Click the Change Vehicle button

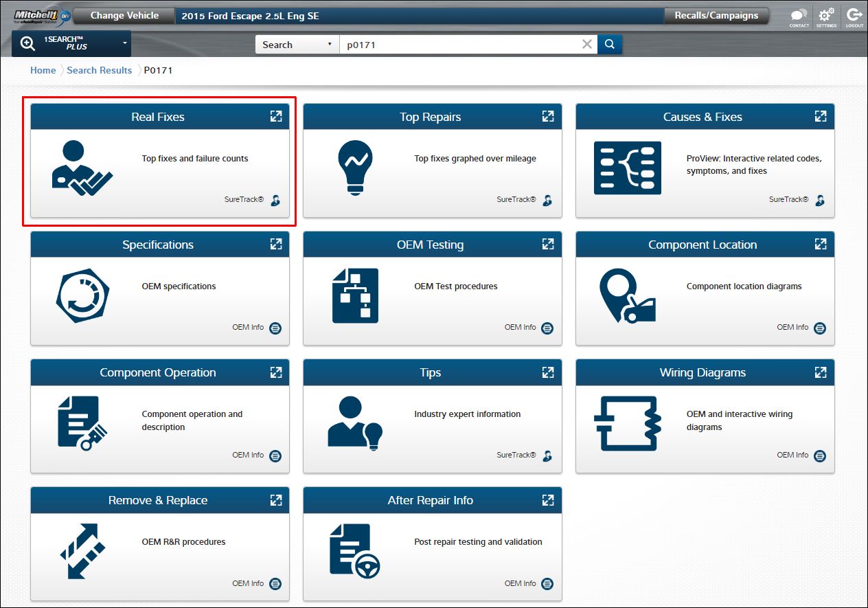(x=124, y=16)
